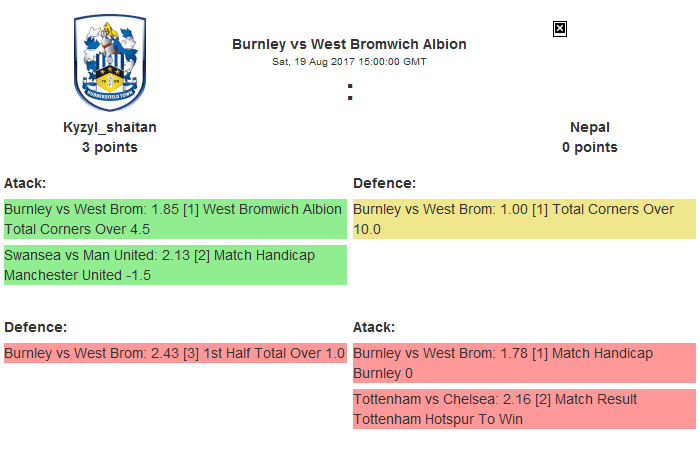The width and height of the screenshot is (700, 460).
Task: Click Nepal's Atack heading above red bets
Action: click(x=374, y=327)
